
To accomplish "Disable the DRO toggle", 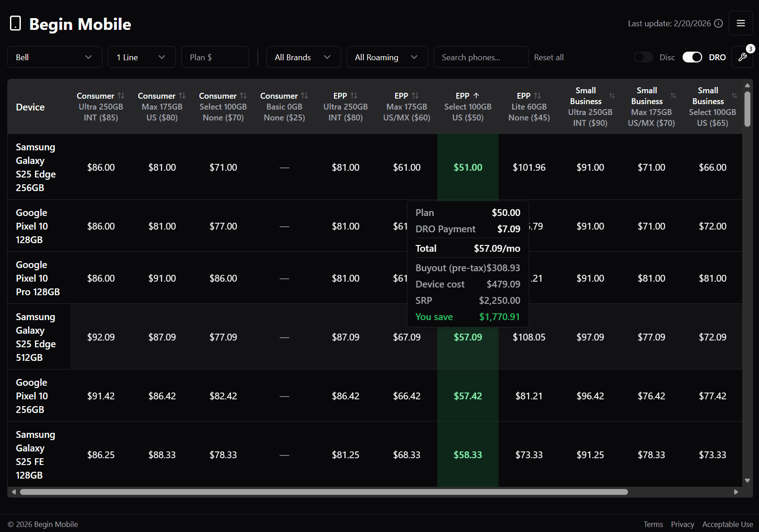I will pyautogui.click(x=692, y=57).
